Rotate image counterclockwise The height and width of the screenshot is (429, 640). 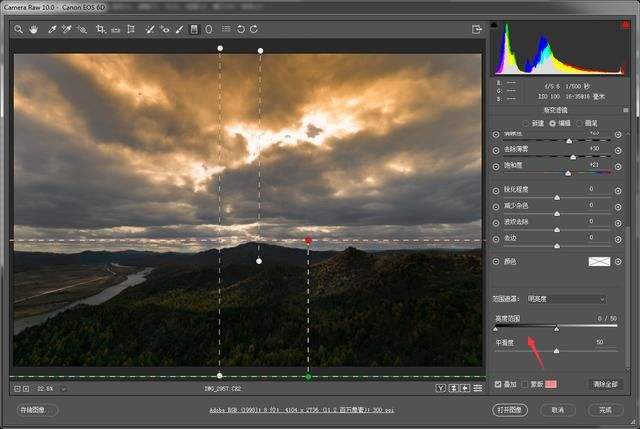coord(240,29)
